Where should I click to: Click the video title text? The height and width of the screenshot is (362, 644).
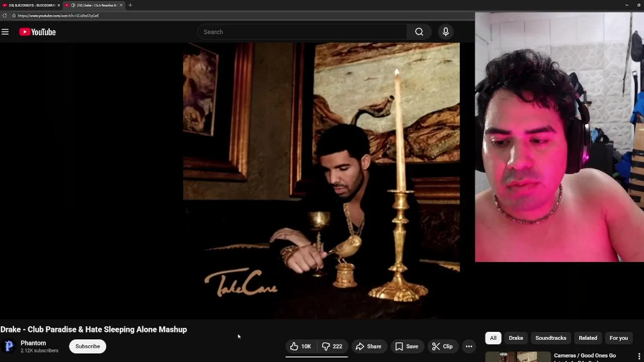point(94,330)
